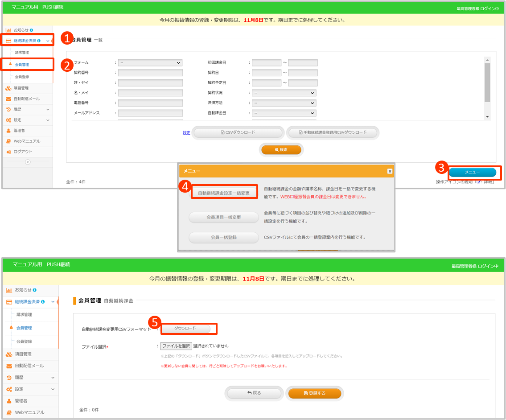Close the メニュー popup with the X icon
506x420 pixels.
390,171
